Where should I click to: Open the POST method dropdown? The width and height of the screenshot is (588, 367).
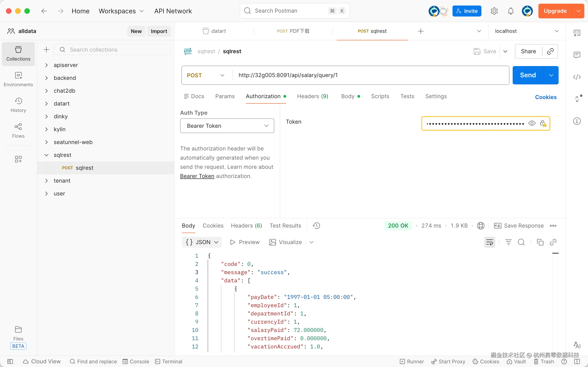coord(206,75)
